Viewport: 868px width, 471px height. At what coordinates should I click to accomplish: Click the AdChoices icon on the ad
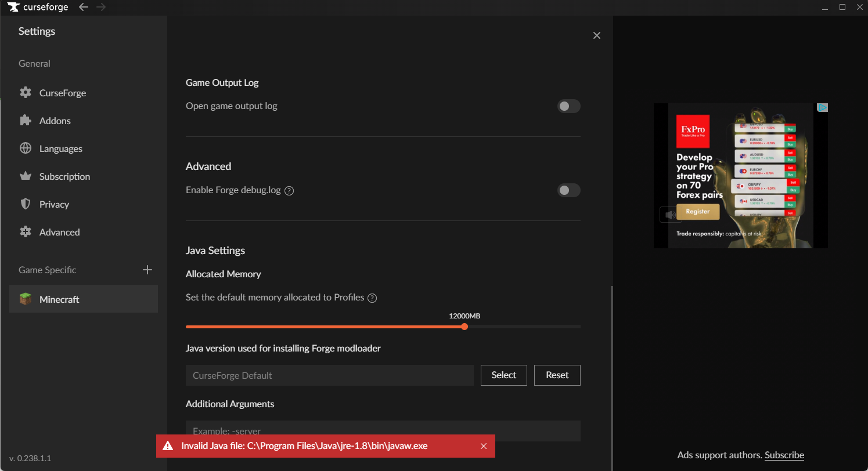822,107
